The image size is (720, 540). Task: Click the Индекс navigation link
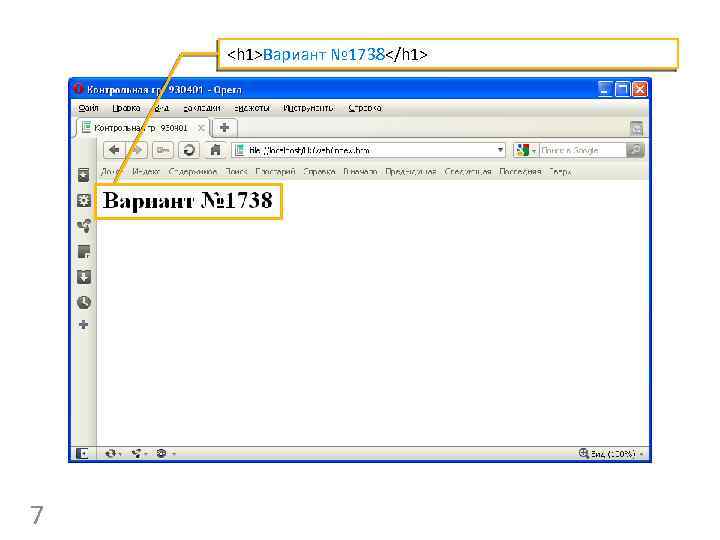tap(146, 172)
